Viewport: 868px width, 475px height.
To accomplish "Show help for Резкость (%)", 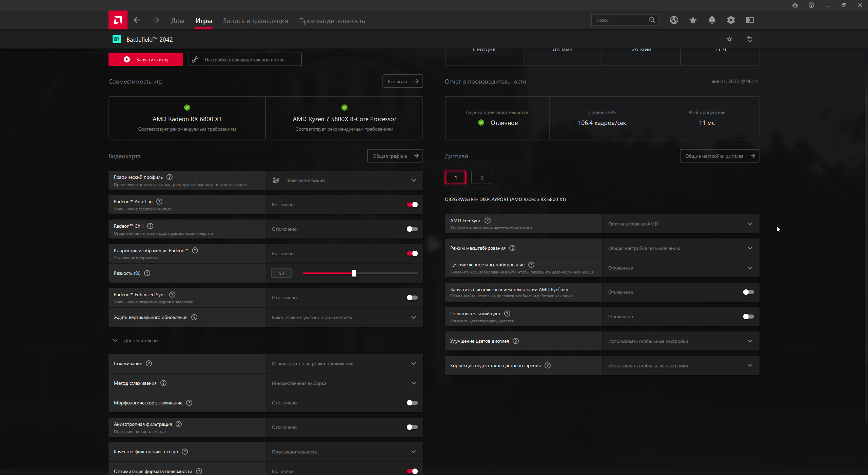I will pyautogui.click(x=147, y=273).
